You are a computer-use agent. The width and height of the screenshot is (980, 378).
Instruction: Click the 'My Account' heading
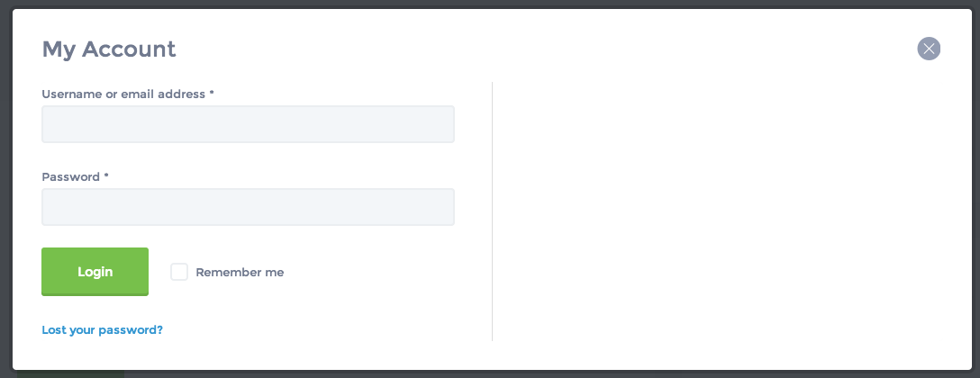(x=109, y=49)
